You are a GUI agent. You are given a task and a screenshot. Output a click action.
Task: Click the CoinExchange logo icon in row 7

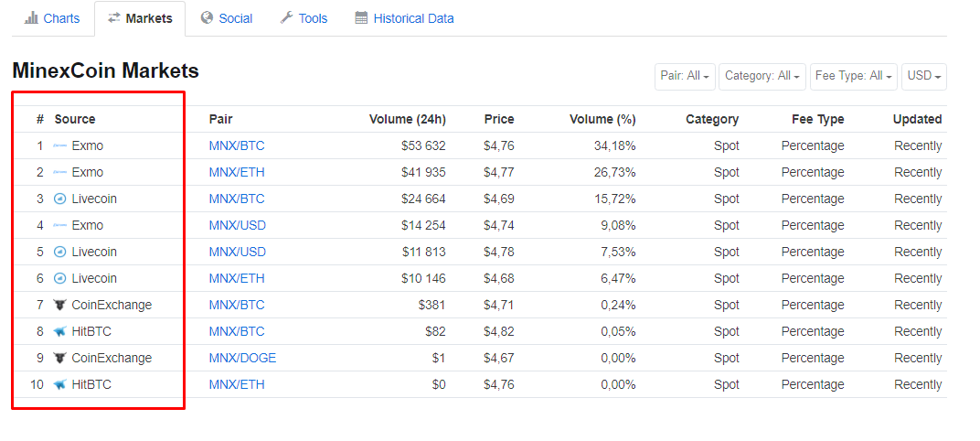60,305
